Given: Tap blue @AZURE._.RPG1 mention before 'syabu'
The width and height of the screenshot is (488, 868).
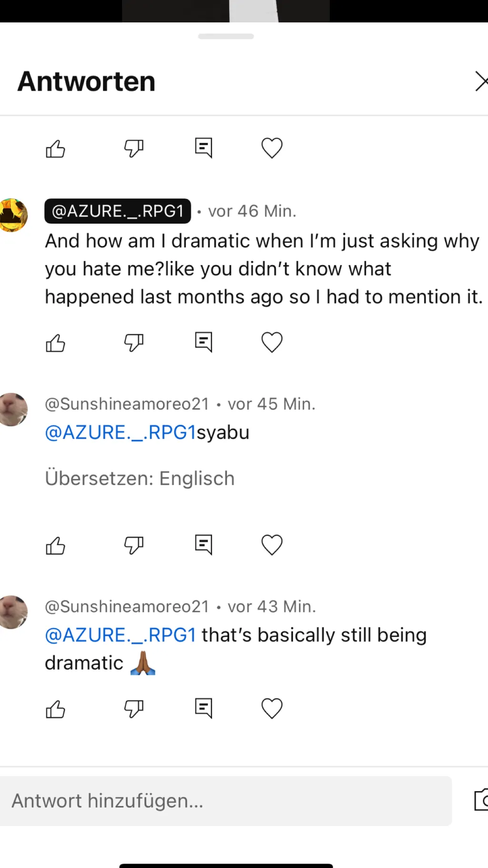Looking at the screenshot, I should point(121,433).
